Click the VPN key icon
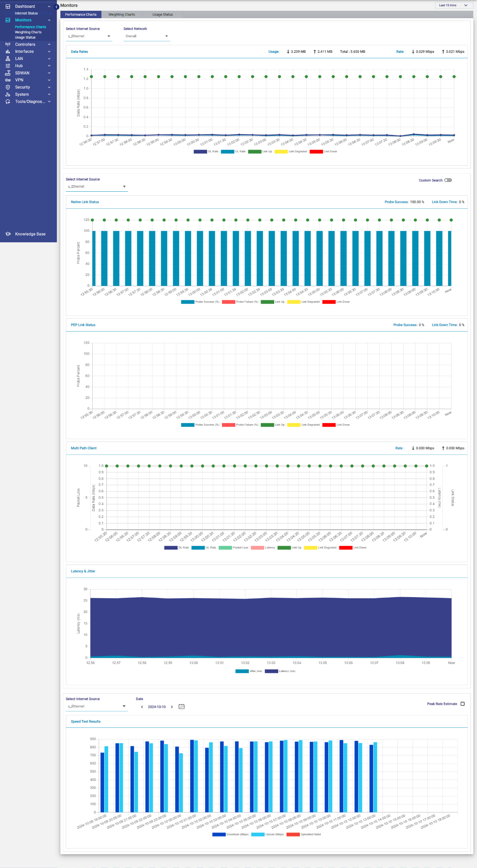The width and height of the screenshot is (477, 868). [x=8, y=80]
